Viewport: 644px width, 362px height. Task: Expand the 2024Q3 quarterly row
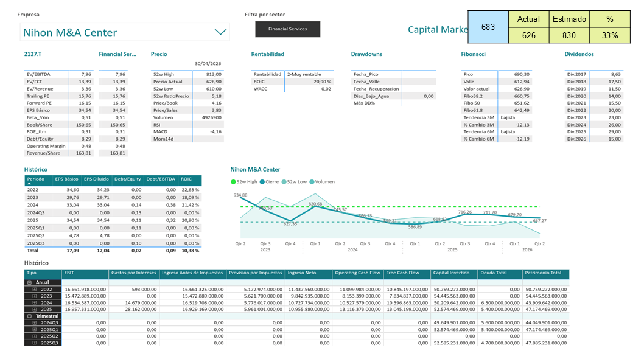35,323
